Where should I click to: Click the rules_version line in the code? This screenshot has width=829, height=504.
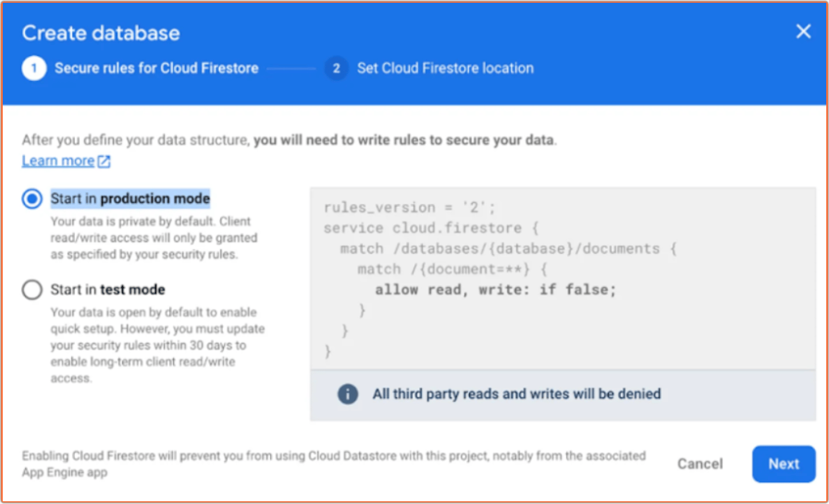click(409, 208)
